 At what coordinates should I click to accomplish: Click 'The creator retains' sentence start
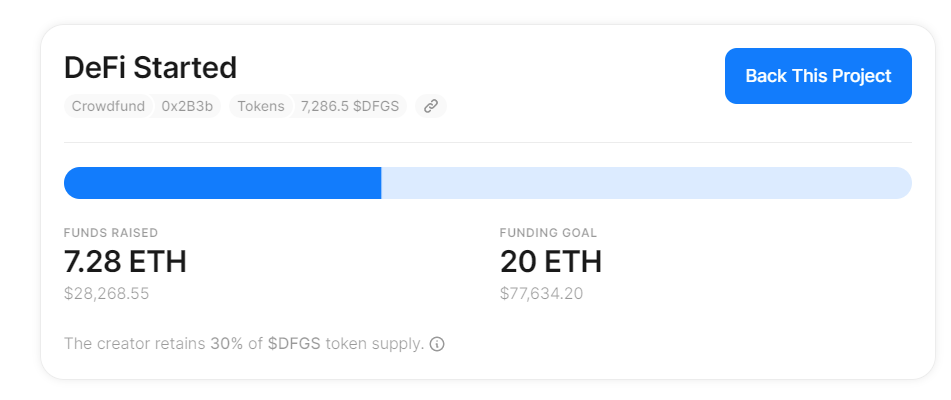pyautogui.click(x=135, y=344)
